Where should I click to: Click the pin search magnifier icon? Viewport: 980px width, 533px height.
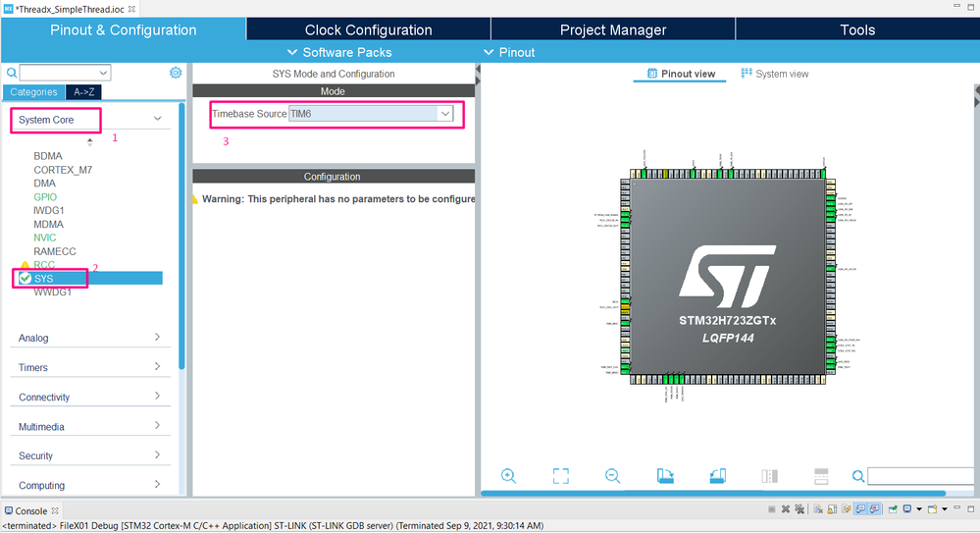pos(858,477)
